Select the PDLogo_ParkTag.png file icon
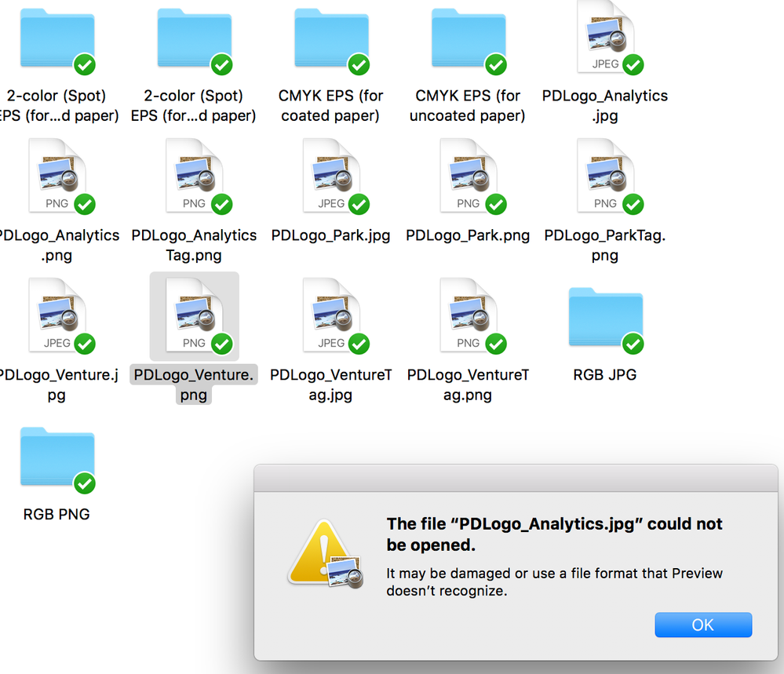784x674 pixels. 606,176
